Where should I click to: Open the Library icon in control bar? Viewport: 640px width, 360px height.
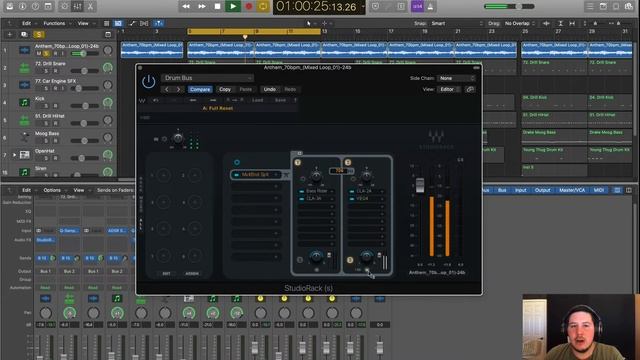(10, 7)
